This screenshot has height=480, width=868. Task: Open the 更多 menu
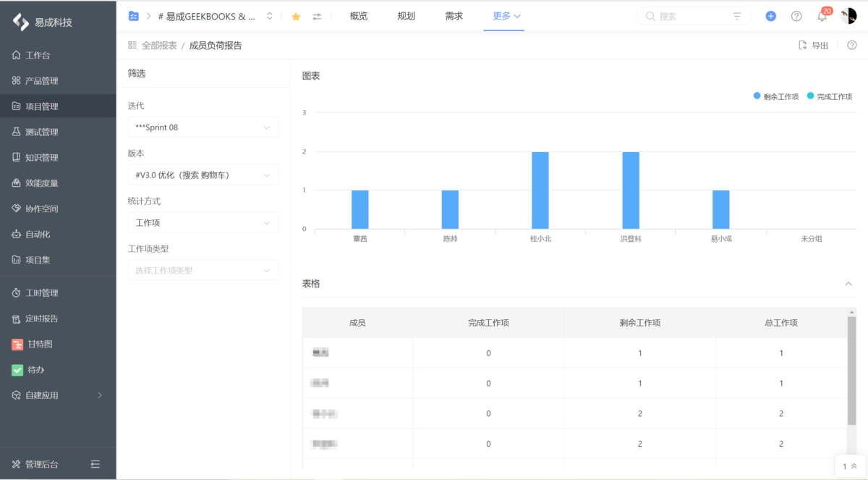501,15
